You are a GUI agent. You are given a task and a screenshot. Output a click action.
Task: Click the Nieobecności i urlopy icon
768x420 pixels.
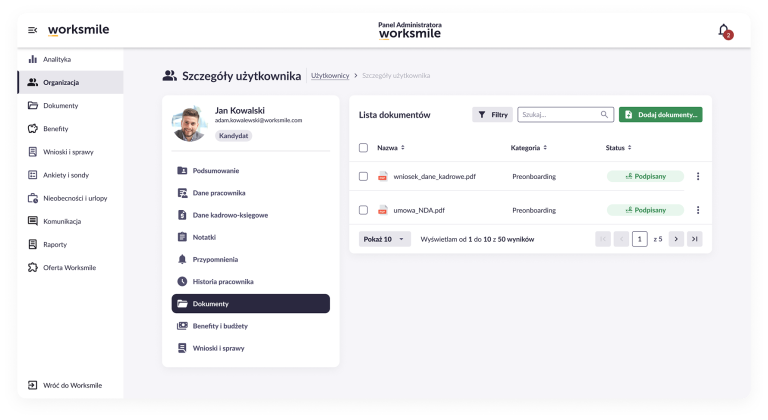33,198
